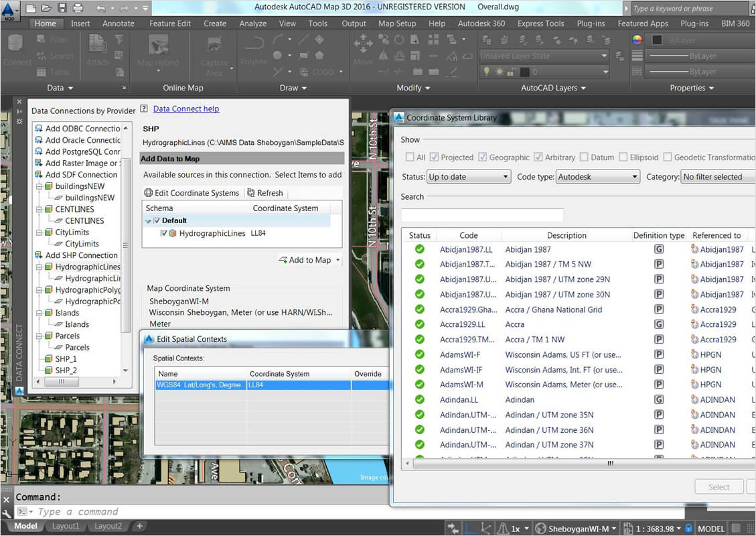756x536 pixels.
Task: Switch to the Layout1 tab
Action: pyautogui.click(x=66, y=527)
